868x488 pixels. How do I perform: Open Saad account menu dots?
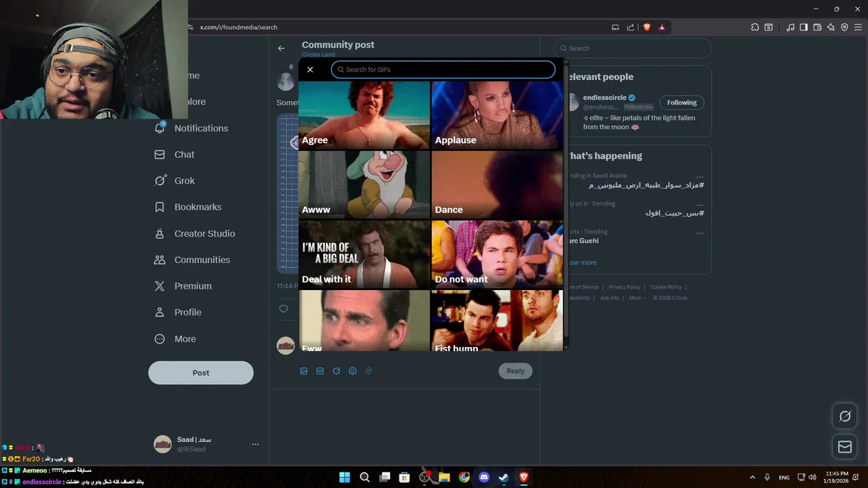256,445
